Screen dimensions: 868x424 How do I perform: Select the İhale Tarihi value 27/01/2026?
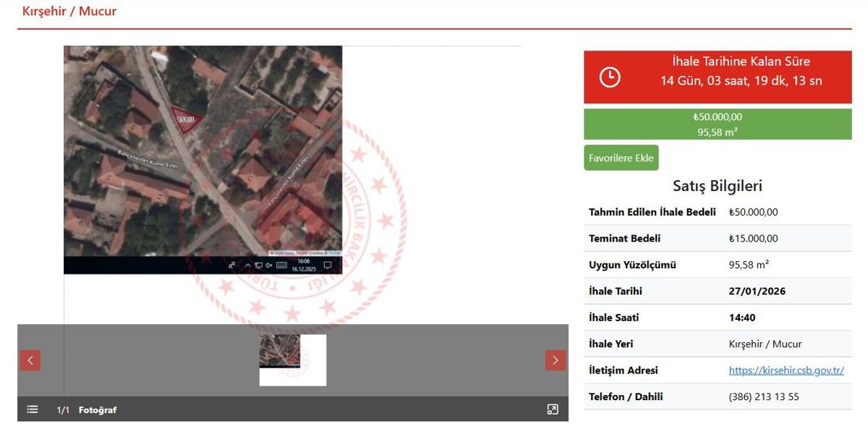point(757,292)
